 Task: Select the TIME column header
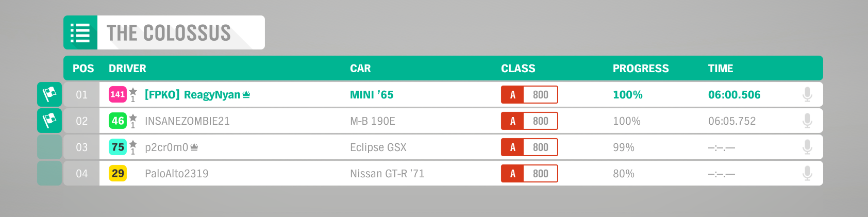(x=721, y=69)
